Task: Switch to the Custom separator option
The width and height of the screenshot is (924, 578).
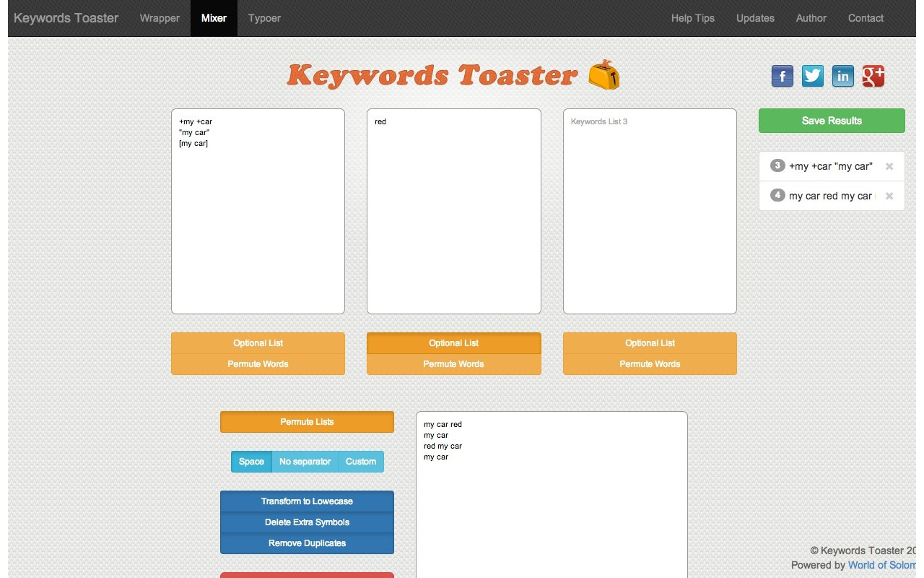Action: pos(361,461)
